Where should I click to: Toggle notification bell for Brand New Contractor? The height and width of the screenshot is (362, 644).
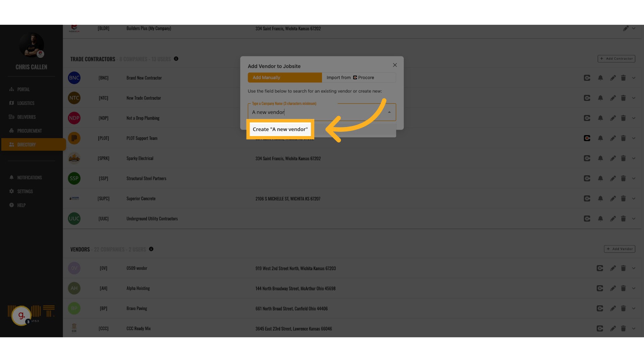click(x=600, y=78)
